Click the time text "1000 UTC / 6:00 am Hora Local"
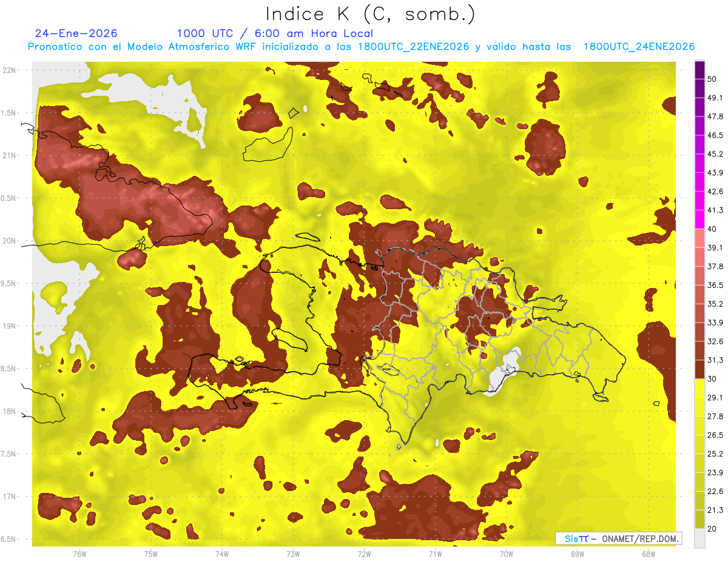The image size is (728, 562). coord(275,33)
